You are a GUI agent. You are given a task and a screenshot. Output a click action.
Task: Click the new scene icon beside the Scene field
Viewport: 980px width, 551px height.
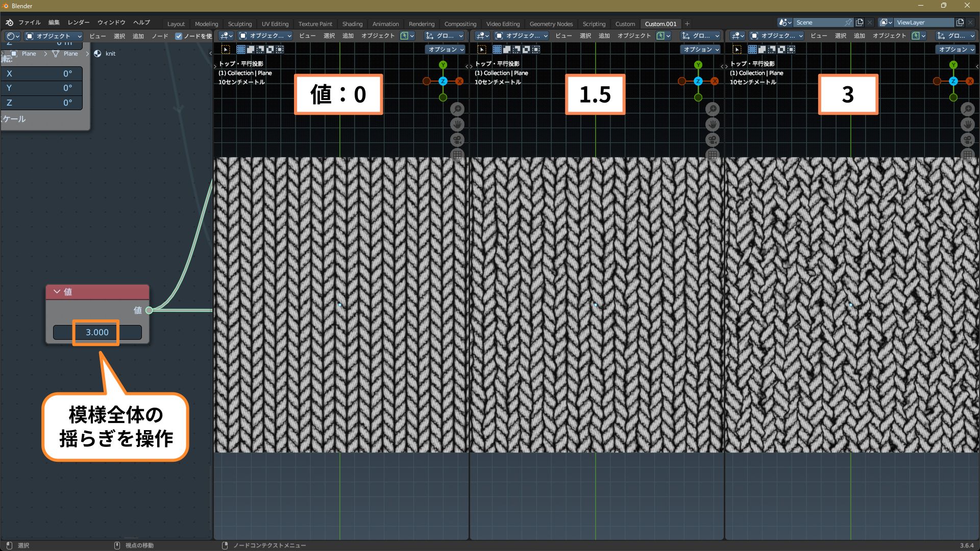(x=860, y=22)
